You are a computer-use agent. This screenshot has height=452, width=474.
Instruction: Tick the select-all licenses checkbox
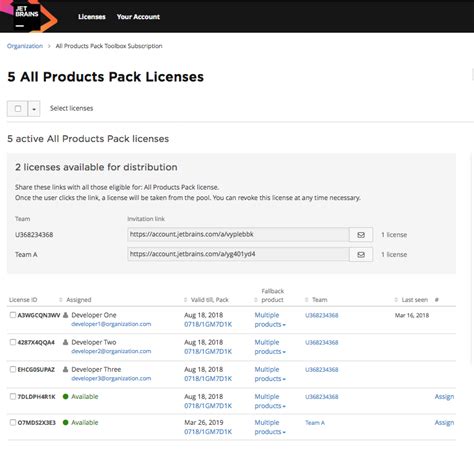click(18, 109)
